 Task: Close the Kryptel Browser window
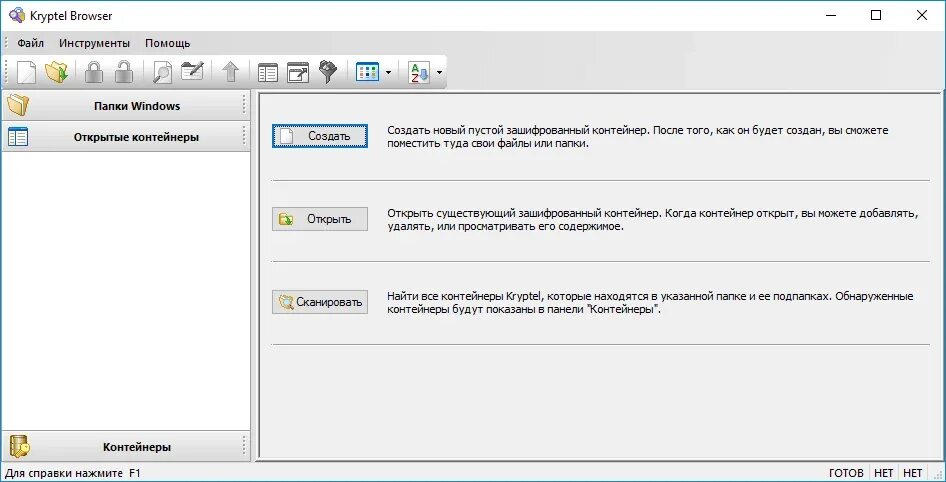pyautogui.click(x=922, y=16)
